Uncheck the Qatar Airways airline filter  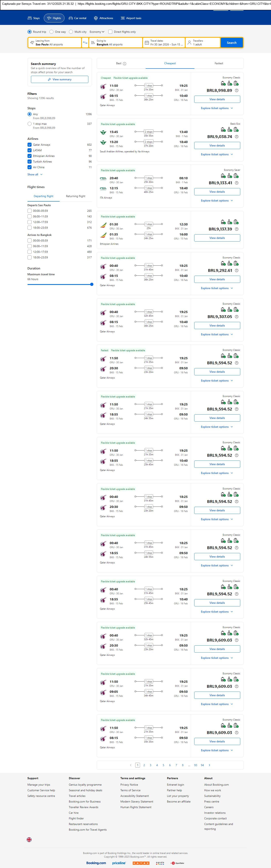[x=30, y=145]
